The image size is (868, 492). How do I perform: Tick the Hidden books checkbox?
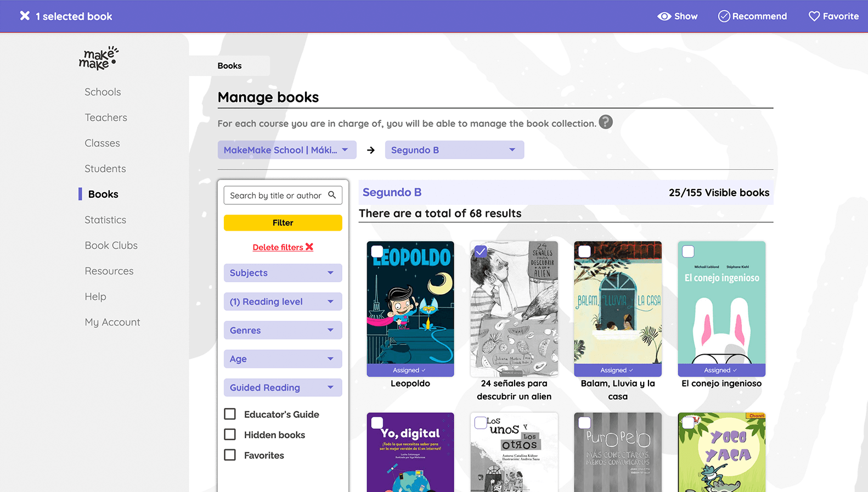(230, 434)
